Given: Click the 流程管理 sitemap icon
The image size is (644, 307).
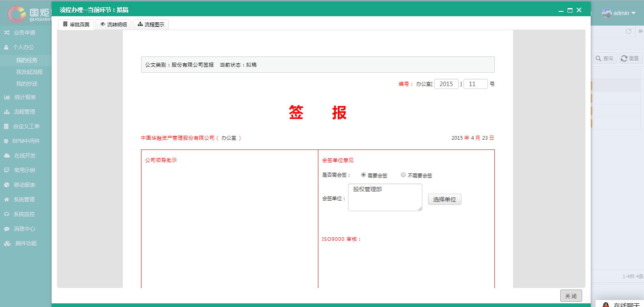Looking at the screenshot, I should (x=7, y=112).
